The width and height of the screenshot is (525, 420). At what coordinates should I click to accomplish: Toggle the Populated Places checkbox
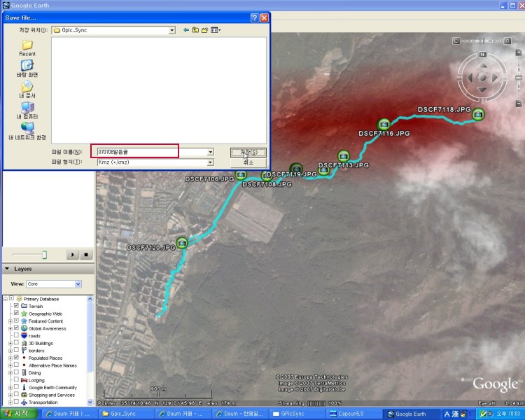pyautogui.click(x=16, y=358)
